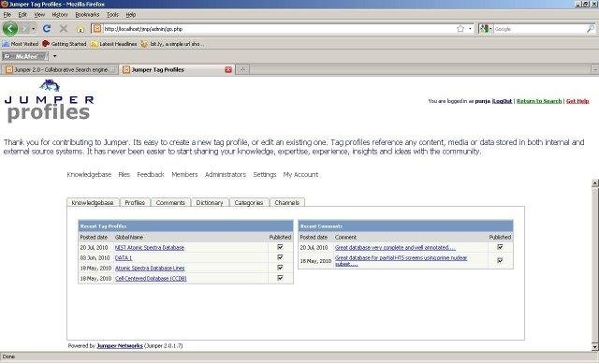Screen dimensions: 599x364
Task: Open the back history dropdown arrow
Action: pyautogui.click(x=34, y=29)
